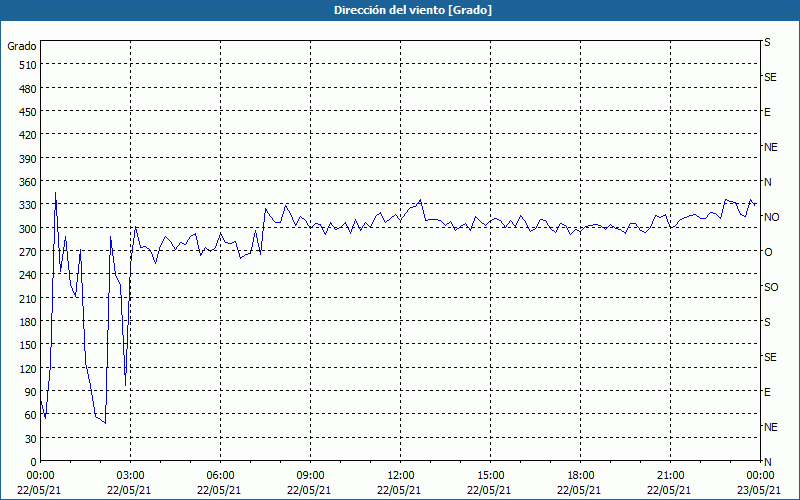This screenshot has height=500, width=800.
Task: Select the "Grado" unit label on the y-axis
Action: pos(22,46)
